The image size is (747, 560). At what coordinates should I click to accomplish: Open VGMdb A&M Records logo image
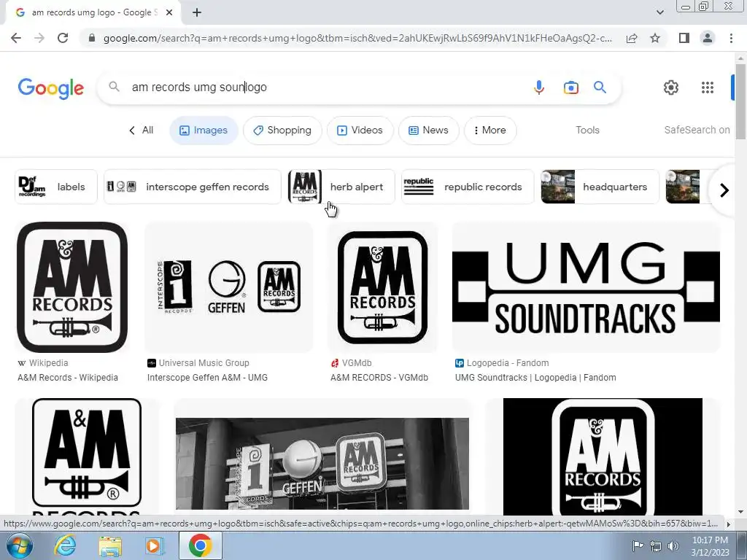click(382, 287)
